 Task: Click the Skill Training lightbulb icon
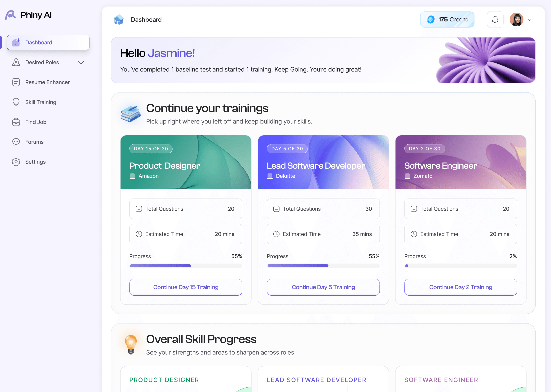pyautogui.click(x=16, y=102)
